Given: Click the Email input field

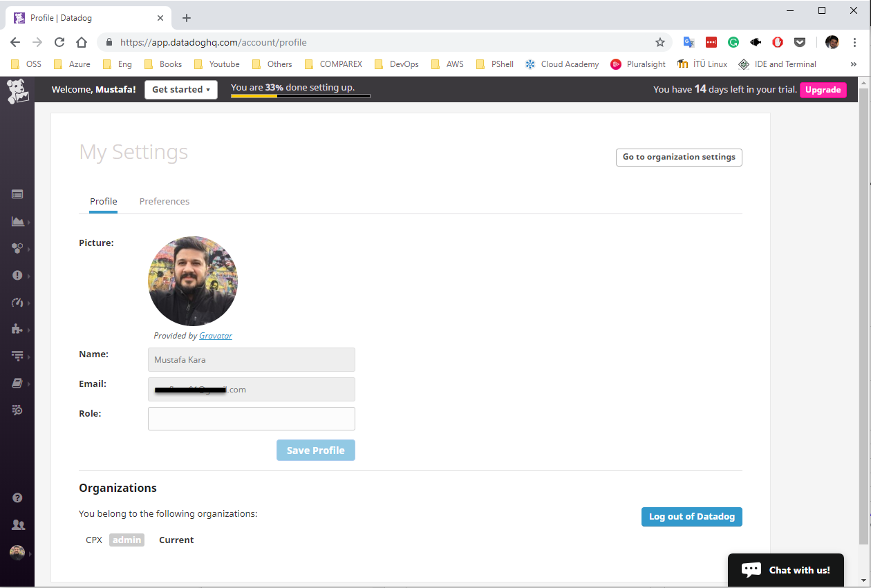Looking at the screenshot, I should coord(252,390).
